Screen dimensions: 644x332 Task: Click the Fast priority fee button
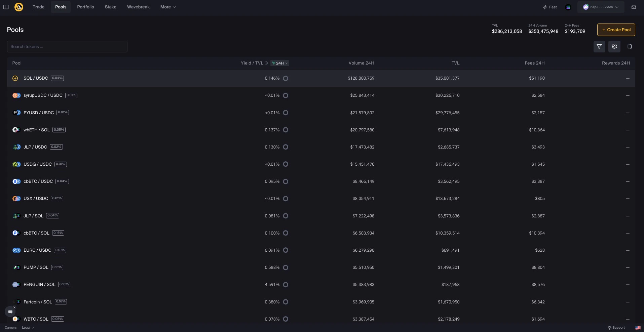[550, 7]
